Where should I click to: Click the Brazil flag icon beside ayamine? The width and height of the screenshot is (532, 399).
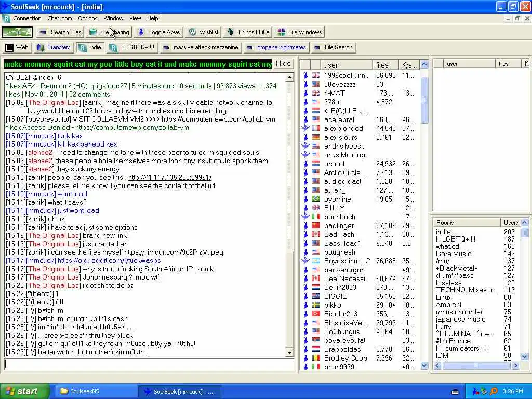(x=316, y=199)
